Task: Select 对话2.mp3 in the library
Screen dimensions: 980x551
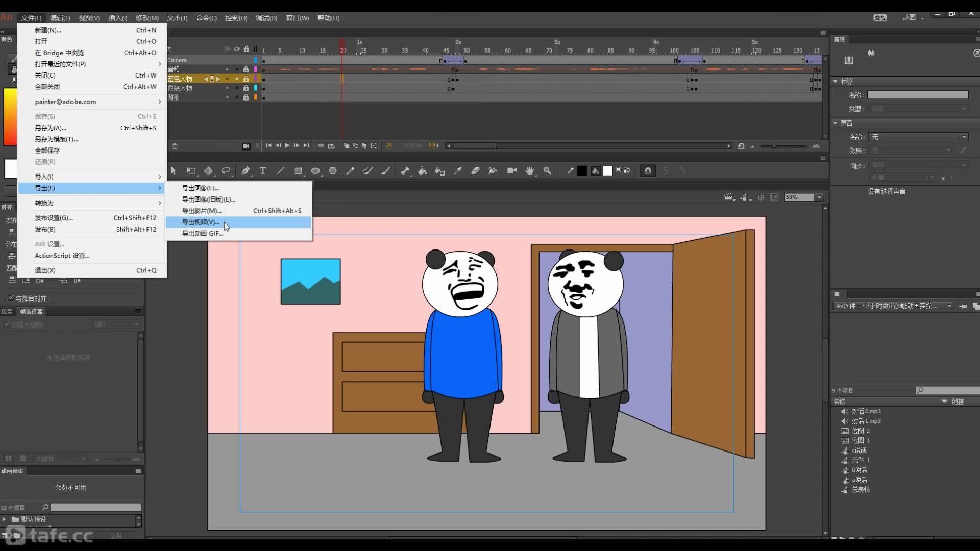Action: click(x=866, y=411)
